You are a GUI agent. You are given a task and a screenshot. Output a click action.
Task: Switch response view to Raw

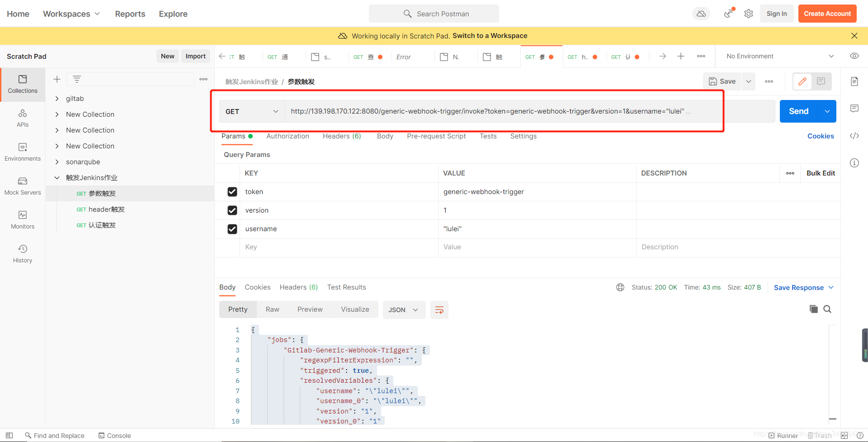[x=273, y=309]
